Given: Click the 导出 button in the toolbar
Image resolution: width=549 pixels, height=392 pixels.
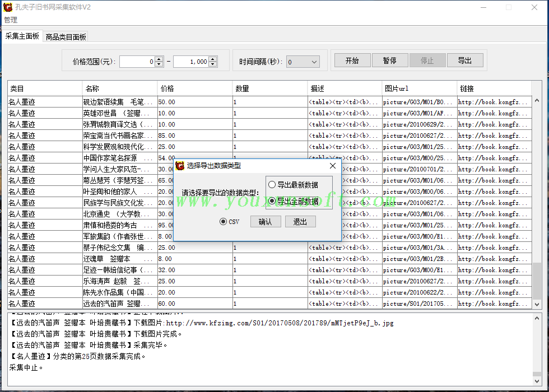Looking at the screenshot, I should 465,60.
